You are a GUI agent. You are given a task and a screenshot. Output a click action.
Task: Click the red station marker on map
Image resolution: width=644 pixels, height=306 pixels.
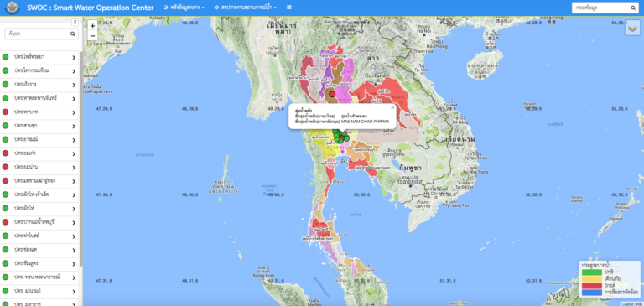pyautogui.click(x=332, y=94)
